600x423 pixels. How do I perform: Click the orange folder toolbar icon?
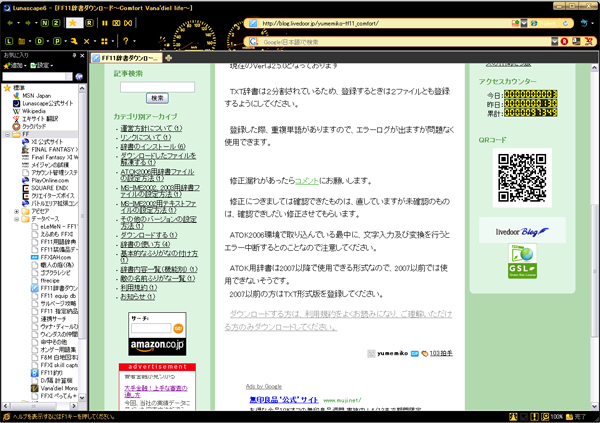(x=22, y=41)
